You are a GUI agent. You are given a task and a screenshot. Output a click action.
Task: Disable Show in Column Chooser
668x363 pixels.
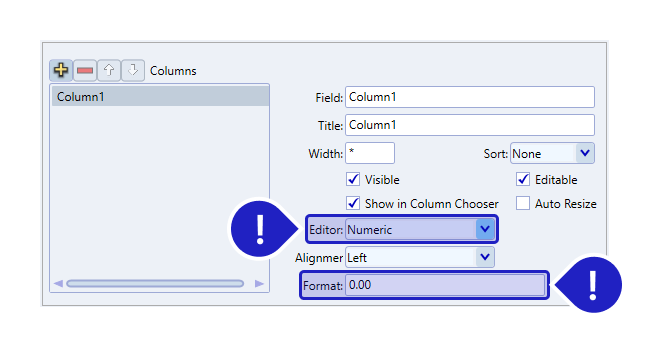coord(353,203)
